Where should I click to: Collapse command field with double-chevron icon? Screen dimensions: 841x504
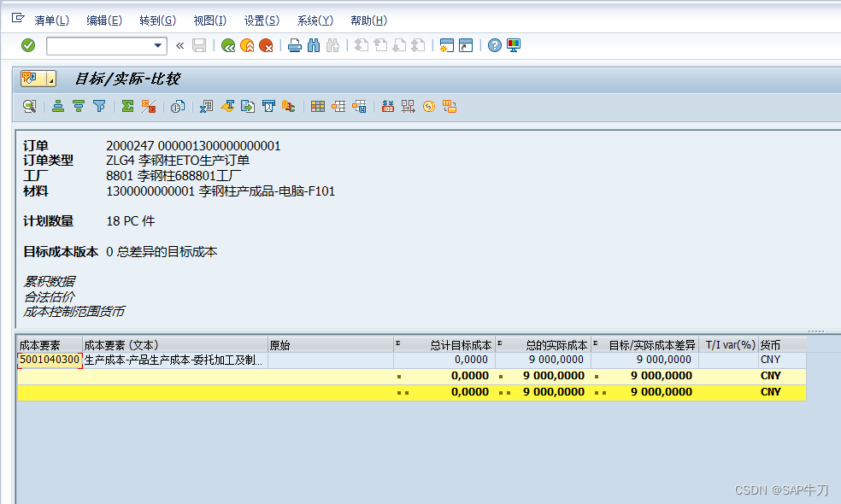(x=180, y=45)
